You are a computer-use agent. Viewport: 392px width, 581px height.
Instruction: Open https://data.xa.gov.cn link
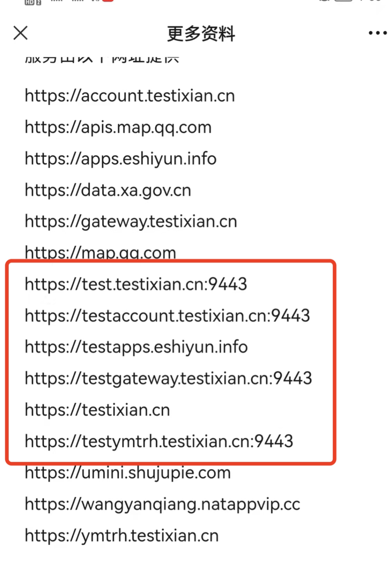[x=108, y=190]
